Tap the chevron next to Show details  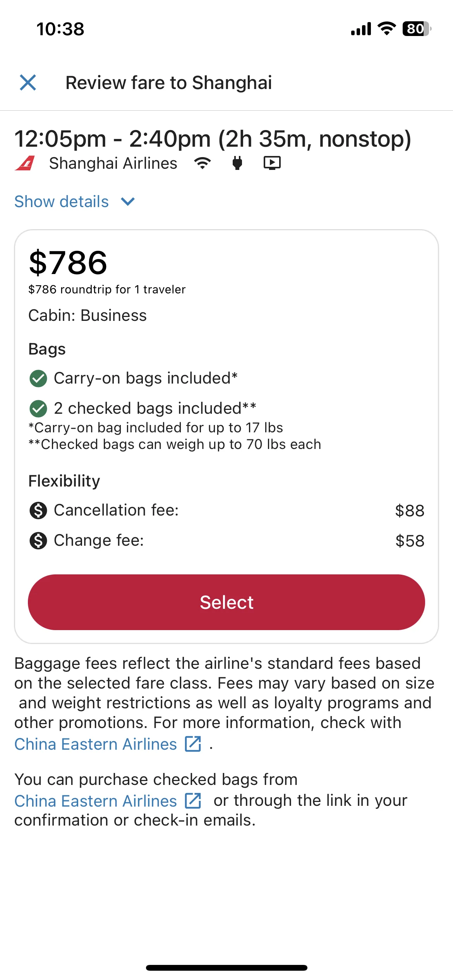(128, 201)
